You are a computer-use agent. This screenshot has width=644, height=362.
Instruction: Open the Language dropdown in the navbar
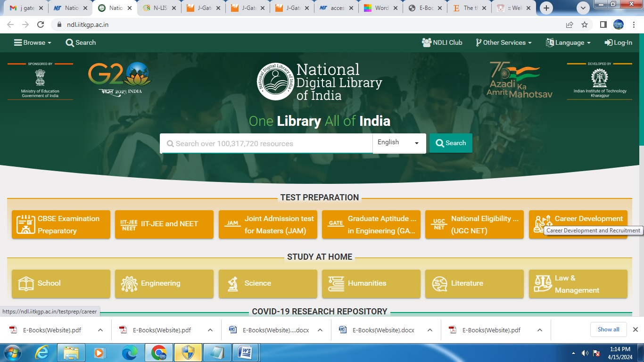(x=568, y=42)
